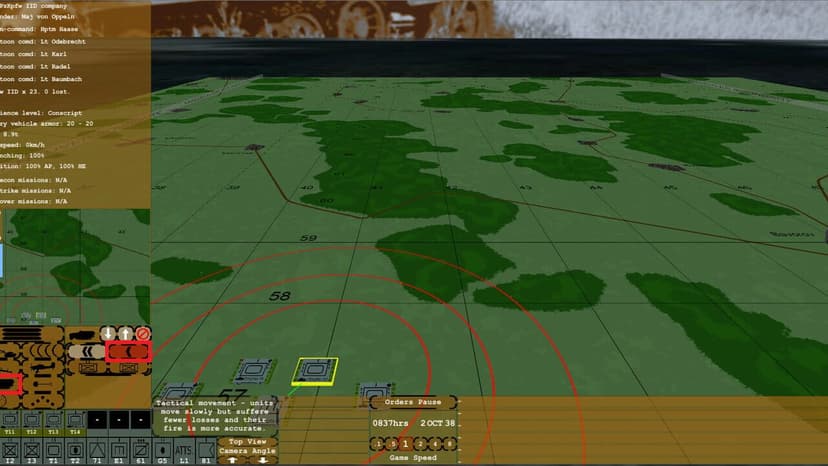Raise camera angle with up arrow
The width and height of the screenshot is (828, 466).
(232, 460)
